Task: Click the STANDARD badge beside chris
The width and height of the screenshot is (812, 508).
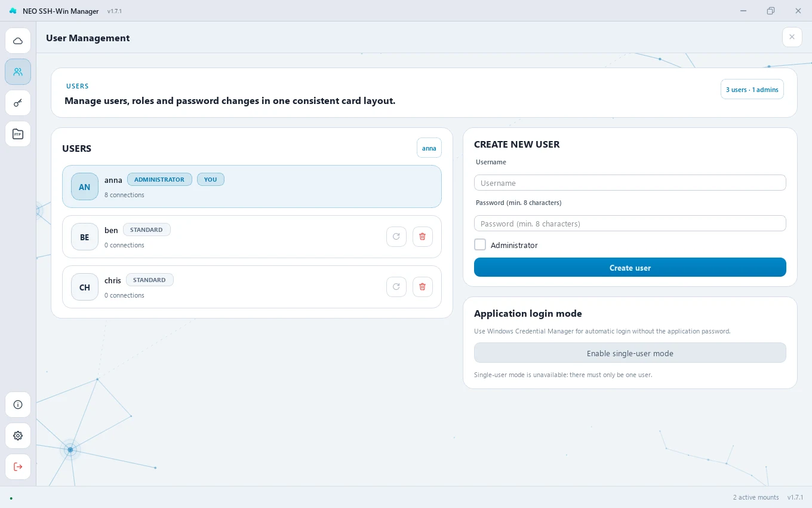Action: coord(150,280)
